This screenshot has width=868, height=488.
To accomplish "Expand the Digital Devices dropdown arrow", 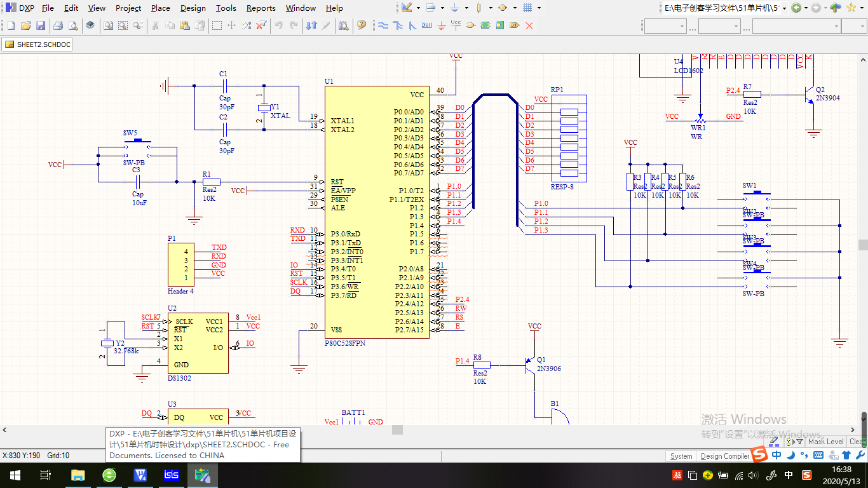I will [x=490, y=8].
